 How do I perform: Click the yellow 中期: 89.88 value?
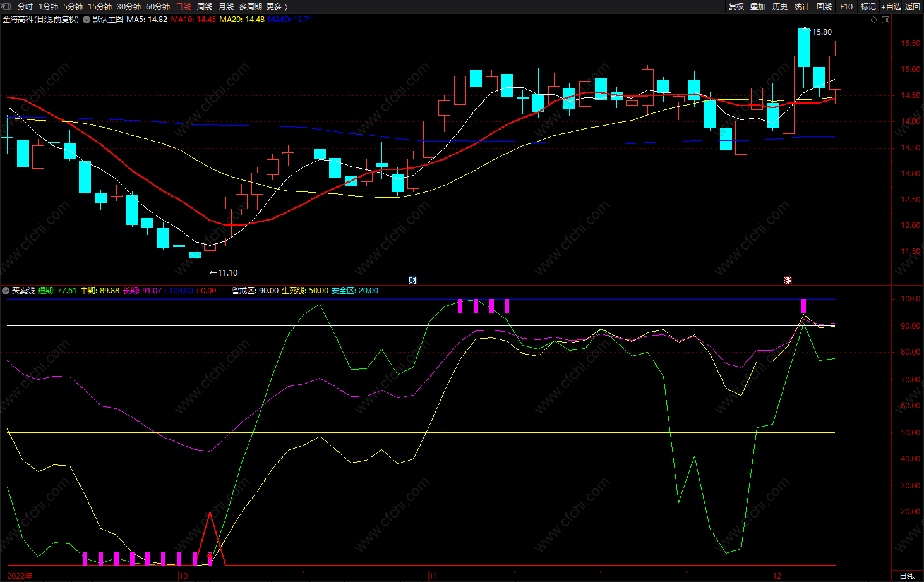click(x=100, y=291)
